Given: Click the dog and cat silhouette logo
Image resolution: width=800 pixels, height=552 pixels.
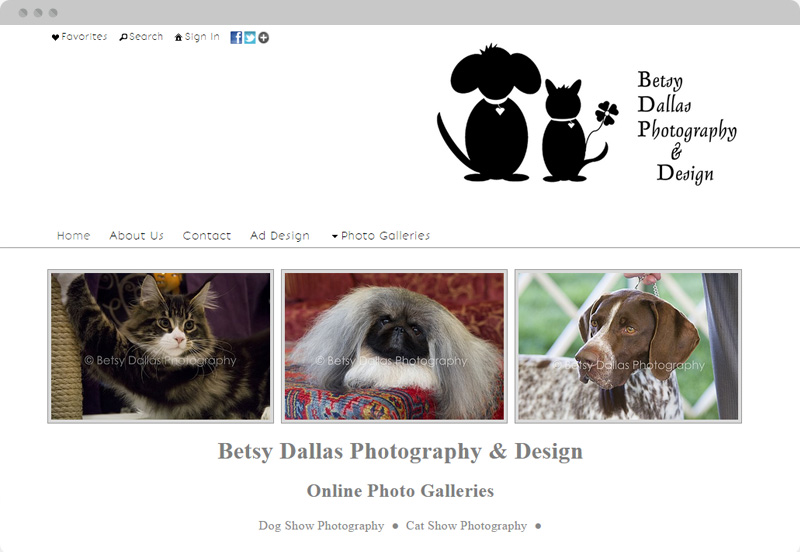Looking at the screenshot, I should click(528, 113).
